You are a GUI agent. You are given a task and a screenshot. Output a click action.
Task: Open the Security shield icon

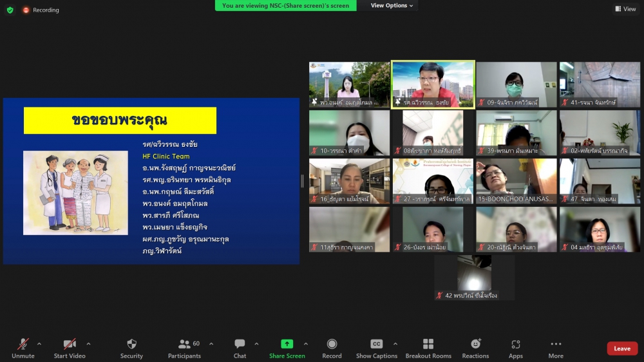click(131, 345)
